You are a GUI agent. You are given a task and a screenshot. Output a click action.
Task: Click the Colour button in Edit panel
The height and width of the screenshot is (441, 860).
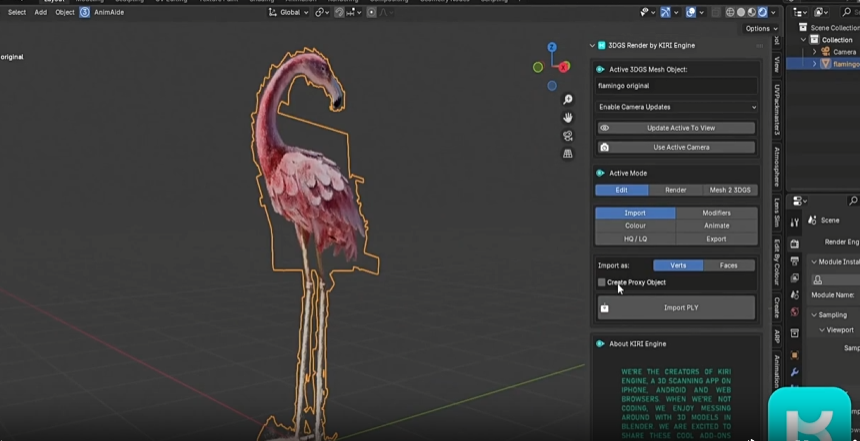tap(635, 226)
